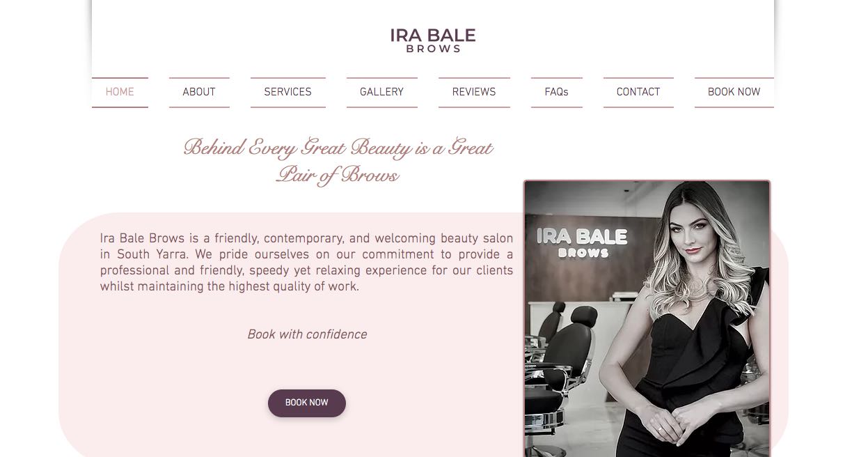Click the 'Pair of Brows' headline line
This screenshot has height=457, width=868.
[x=338, y=175]
